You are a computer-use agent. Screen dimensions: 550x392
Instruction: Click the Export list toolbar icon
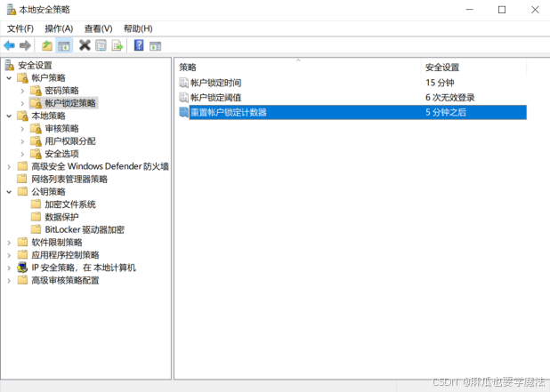117,45
